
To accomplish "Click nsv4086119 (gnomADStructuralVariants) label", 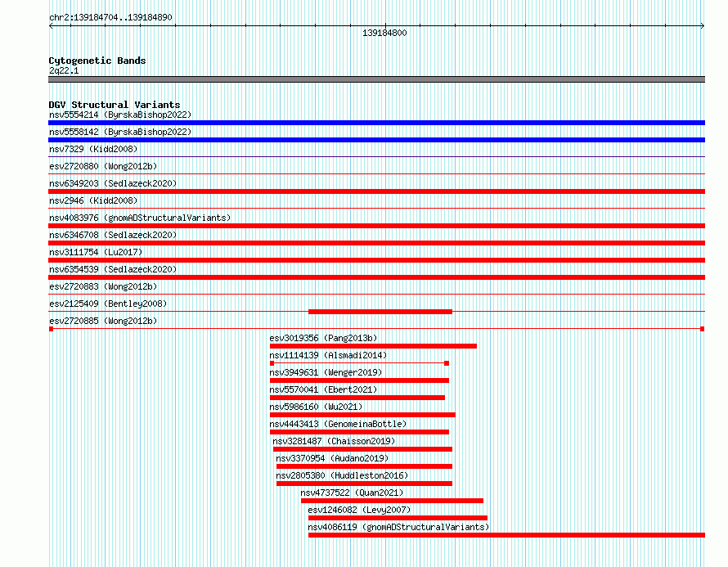I will (x=398, y=527).
